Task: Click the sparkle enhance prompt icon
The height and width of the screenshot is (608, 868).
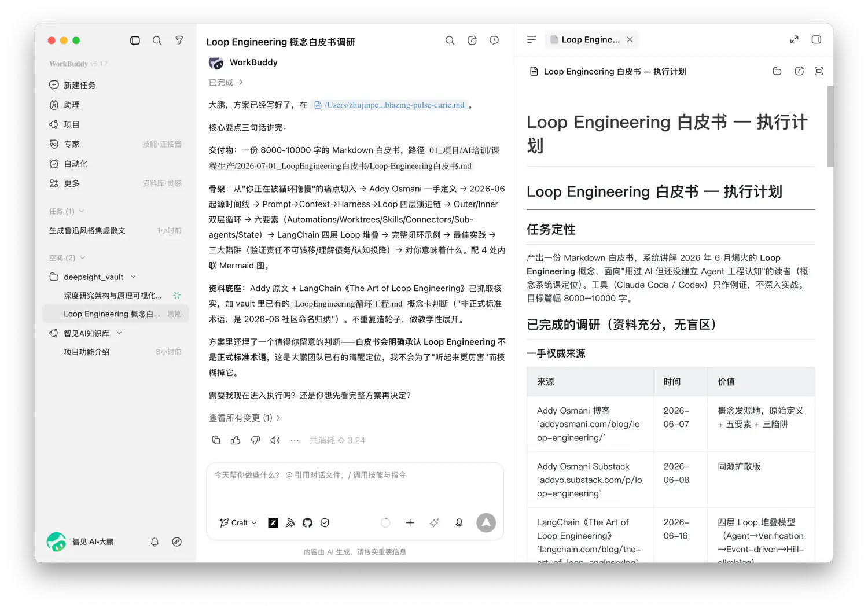Action: [x=435, y=522]
